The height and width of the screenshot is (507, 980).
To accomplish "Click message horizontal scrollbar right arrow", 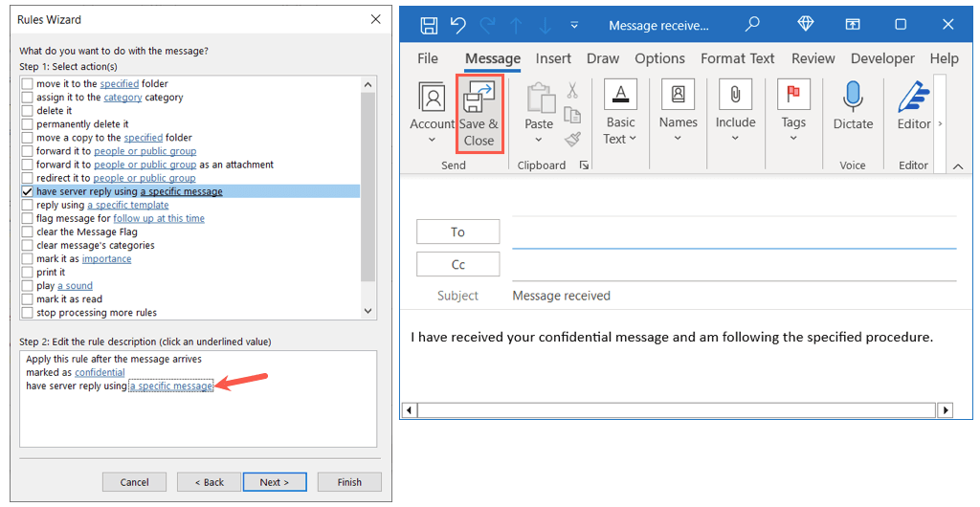I will (x=946, y=410).
